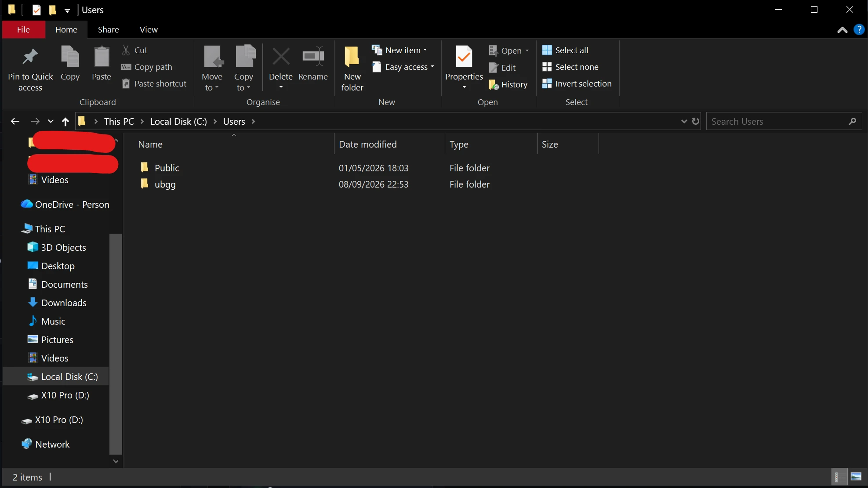Switch to the View ribbon tab
Screen dimensions: 868x488
(149, 29)
